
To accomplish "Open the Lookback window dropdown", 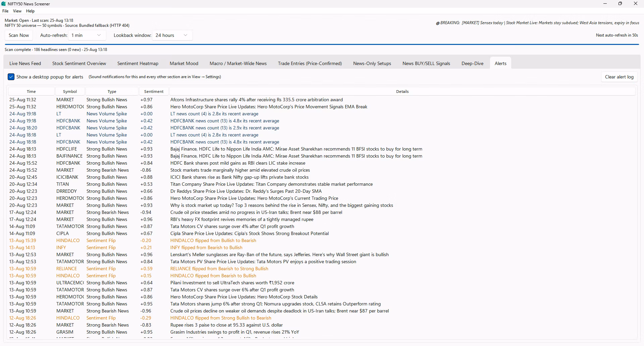I will point(172,35).
